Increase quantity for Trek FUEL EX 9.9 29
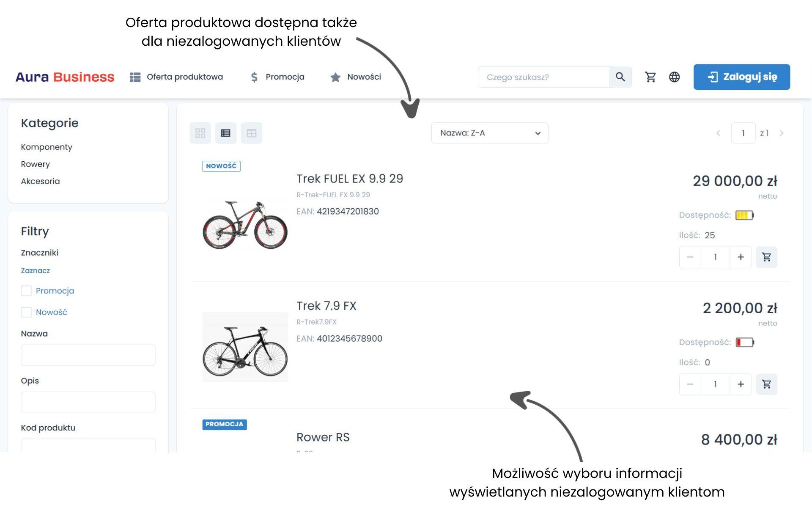The image size is (812, 508). tap(741, 257)
